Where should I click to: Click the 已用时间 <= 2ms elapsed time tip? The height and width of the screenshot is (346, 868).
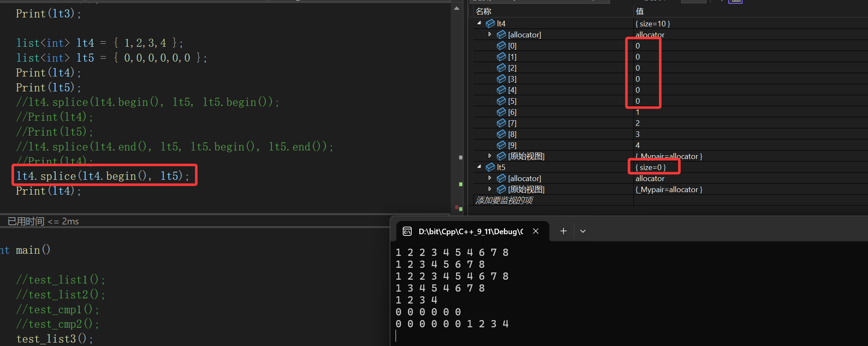pos(43,221)
